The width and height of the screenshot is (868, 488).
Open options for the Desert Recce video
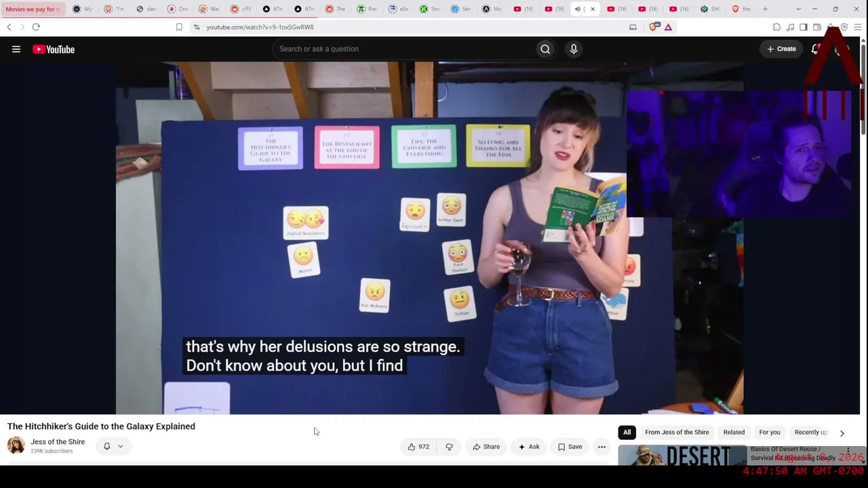point(848,451)
